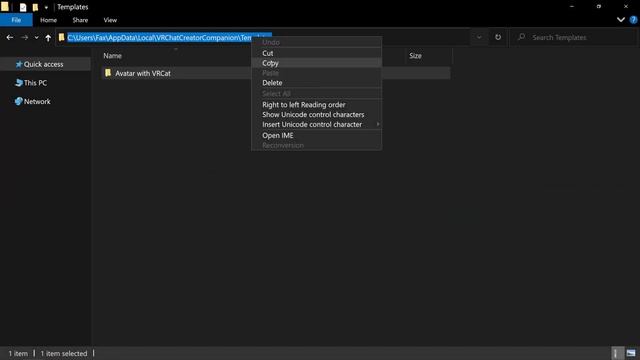Choose Right to left Reading order
Viewport: 640px width, 360px height.
[x=316, y=104]
